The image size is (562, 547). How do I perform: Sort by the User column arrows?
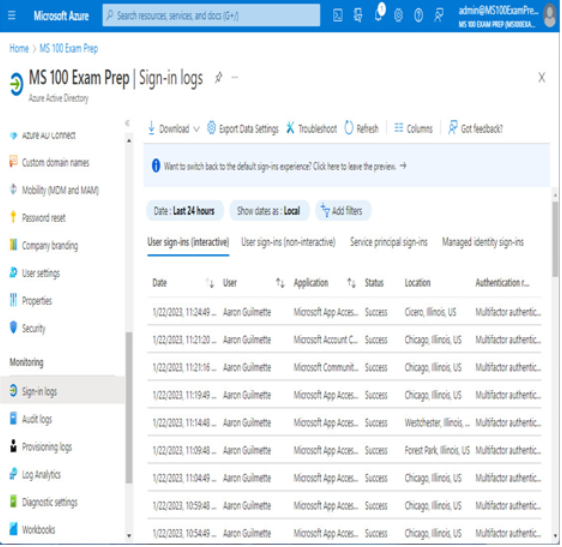[280, 283]
